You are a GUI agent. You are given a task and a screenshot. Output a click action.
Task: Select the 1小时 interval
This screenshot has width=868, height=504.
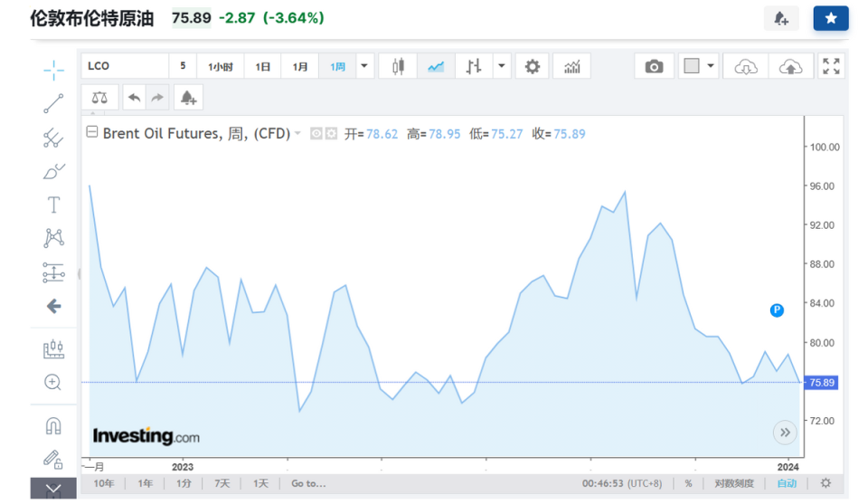tap(221, 66)
